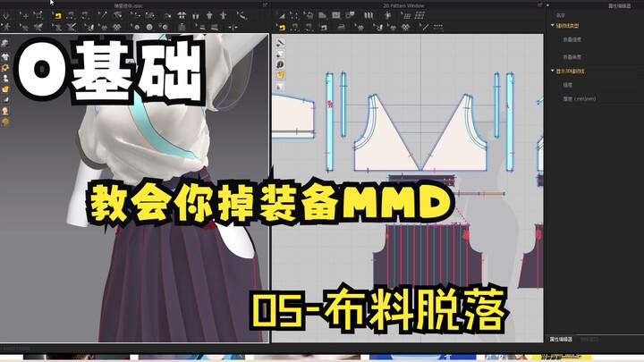The width and height of the screenshot is (644, 362).
Task: Toggle the face icon in 3D window side strip
Action: pos(5,111)
